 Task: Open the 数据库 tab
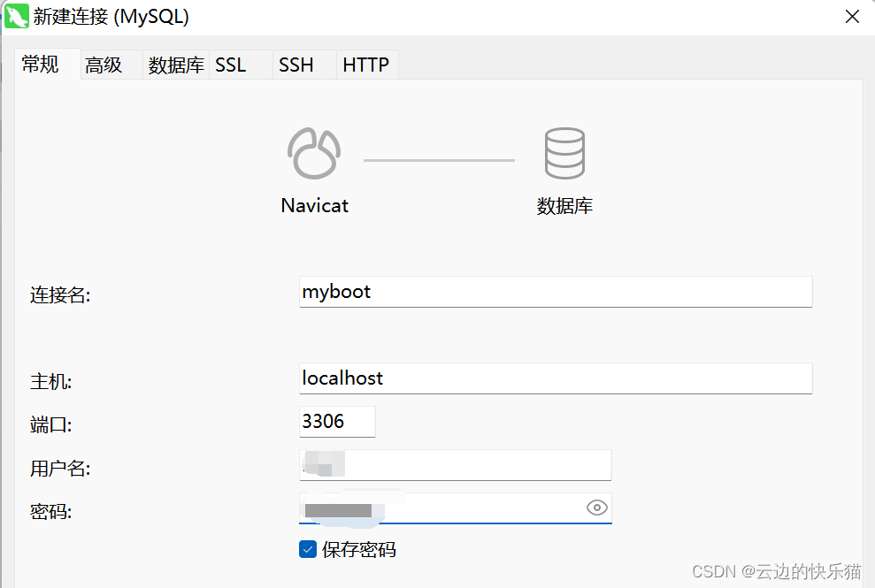(x=176, y=65)
